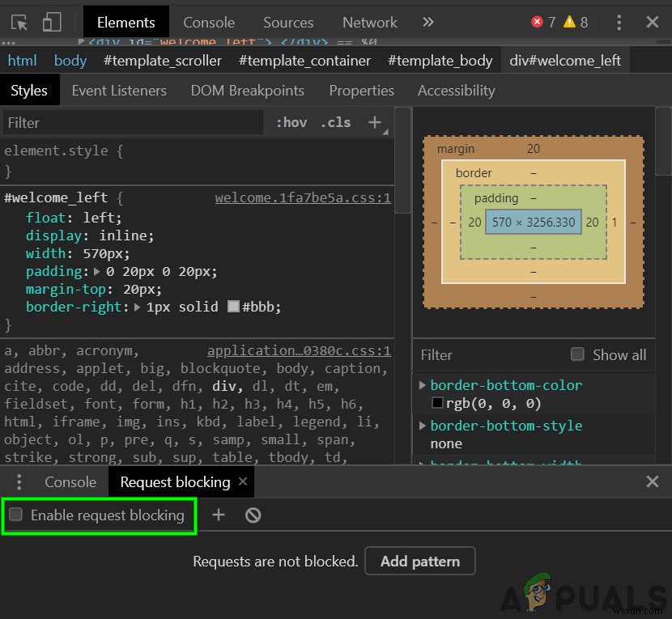The width and height of the screenshot is (672, 619).
Task: Click the yellow warning count icon
Action: 570,22
